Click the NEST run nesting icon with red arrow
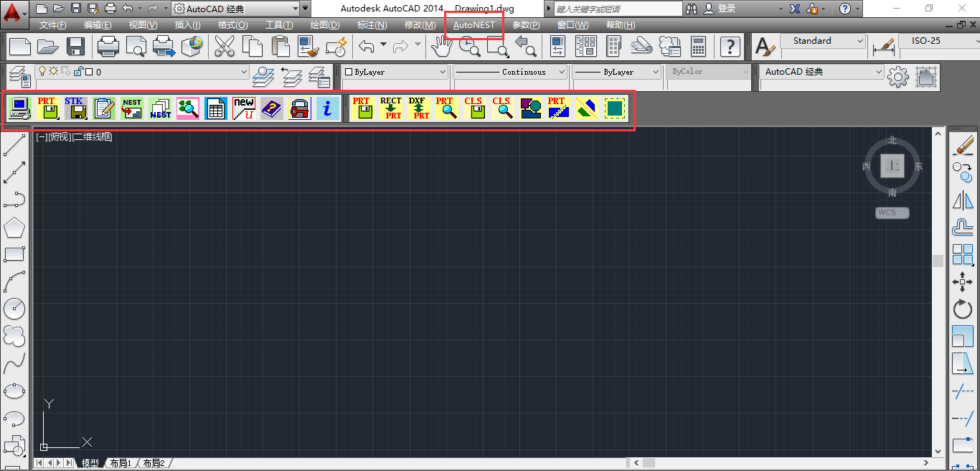Viewport: 980px width, 471px height. tap(132, 108)
